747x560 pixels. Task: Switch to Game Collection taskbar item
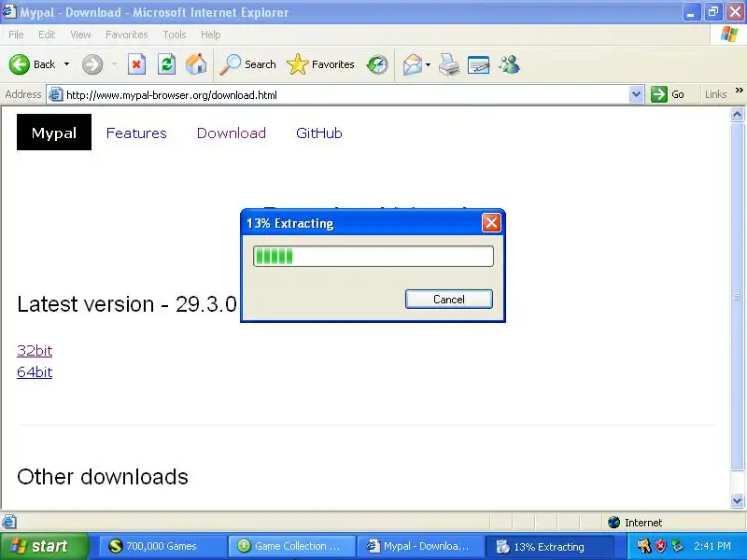click(x=291, y=546)
